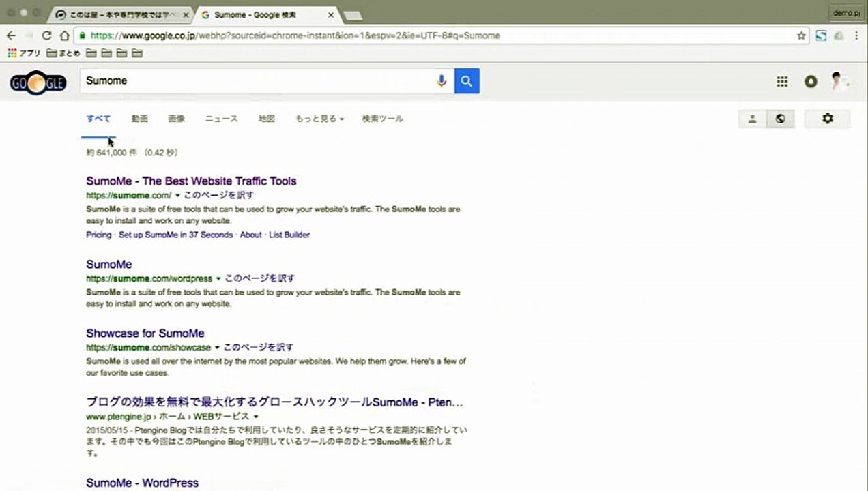Open 検索ツール search tools
Image resolution: width=868 pixels, height=491 pixels.
[383, 119]
